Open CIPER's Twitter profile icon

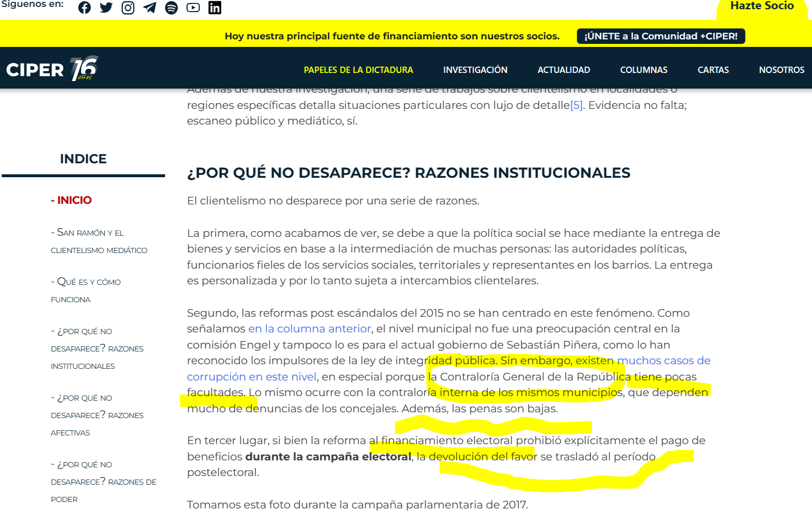[106, 8]
